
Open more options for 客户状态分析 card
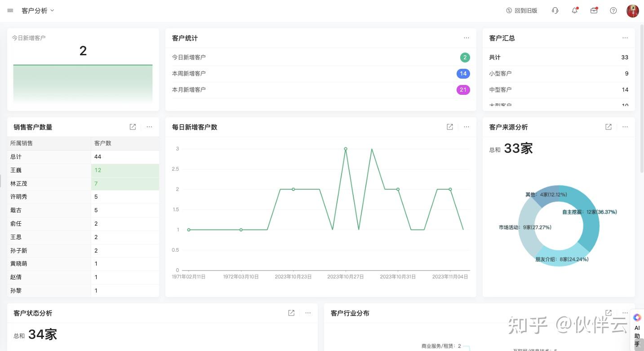tap(308, 313)
